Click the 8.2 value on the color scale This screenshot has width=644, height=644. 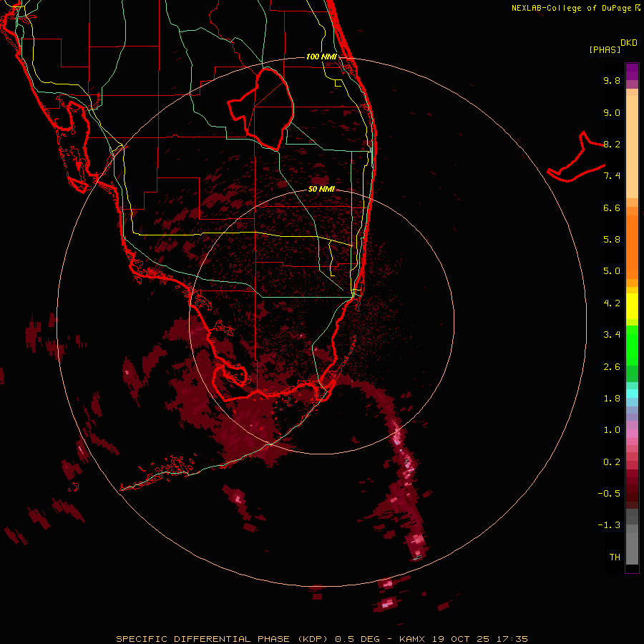click(x=612, y=144)
